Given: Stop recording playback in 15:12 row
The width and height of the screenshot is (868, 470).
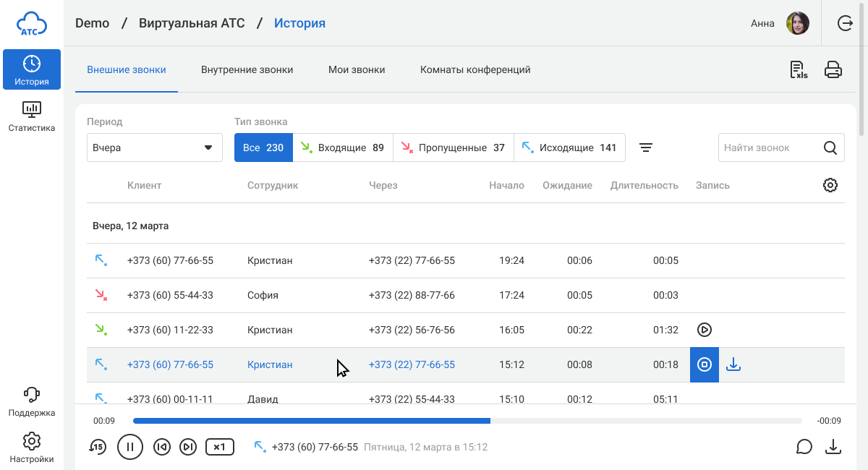Looking at the screenshot, I should tap(705, 364).
